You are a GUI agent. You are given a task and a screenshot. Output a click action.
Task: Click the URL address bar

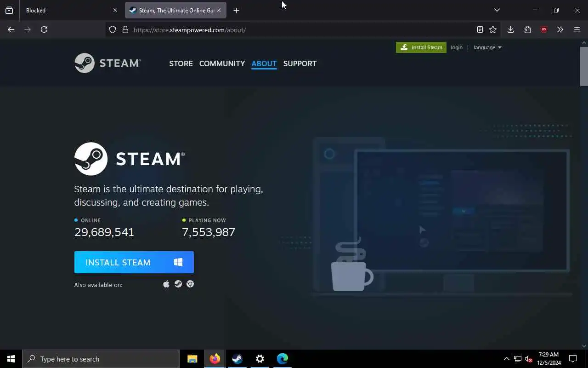point(303,30)
